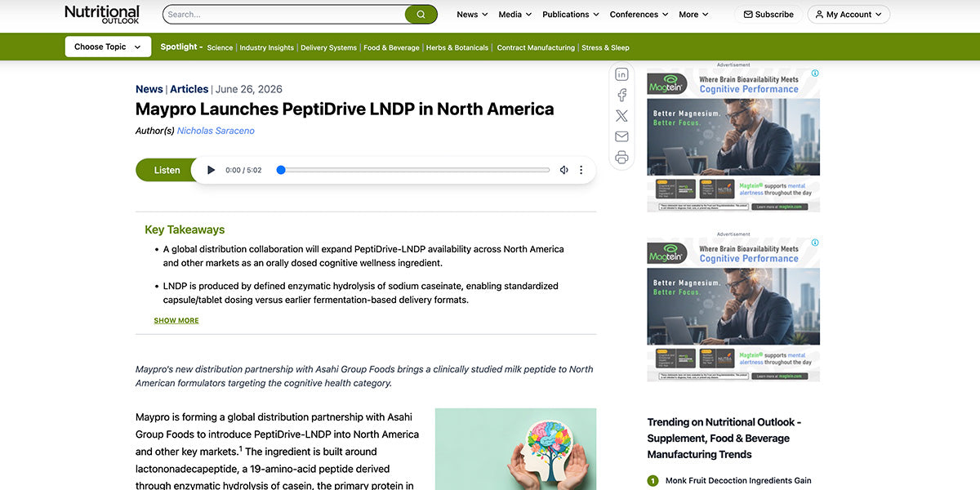980x490 pixels.
Task: Expand the Conferences menu
Action: 639,15
